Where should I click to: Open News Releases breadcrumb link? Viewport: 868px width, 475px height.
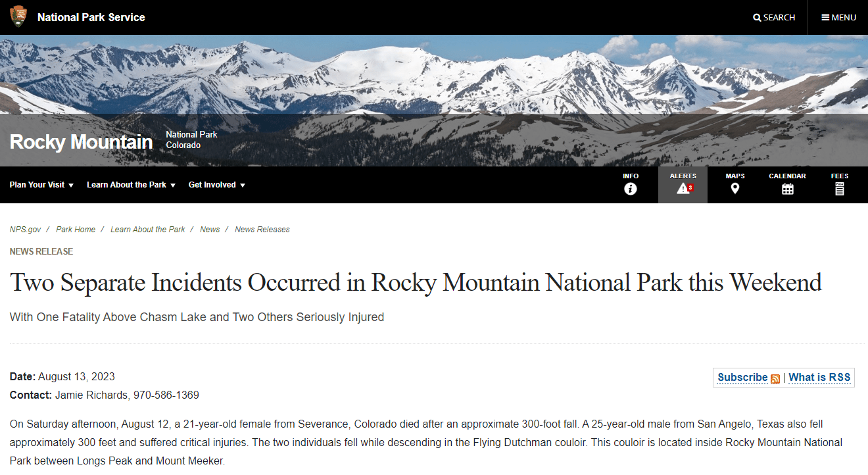pyautogui.click(x=262, y=229)
